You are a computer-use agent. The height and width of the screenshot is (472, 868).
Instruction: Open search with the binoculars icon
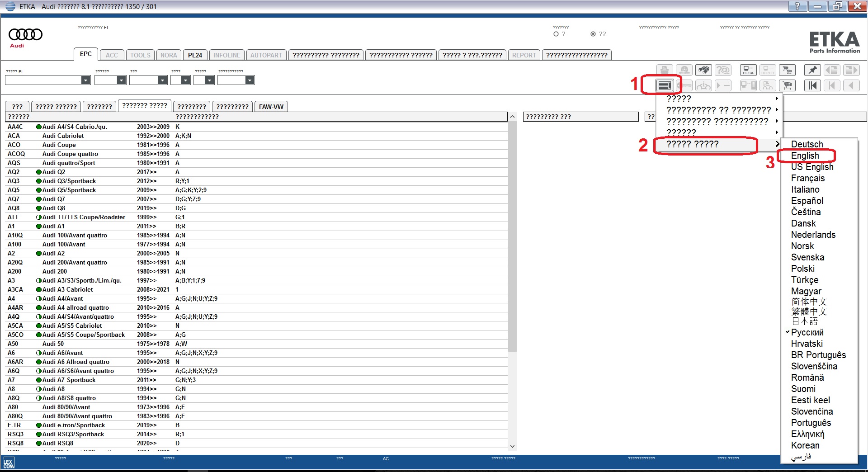tap(703, 70)
